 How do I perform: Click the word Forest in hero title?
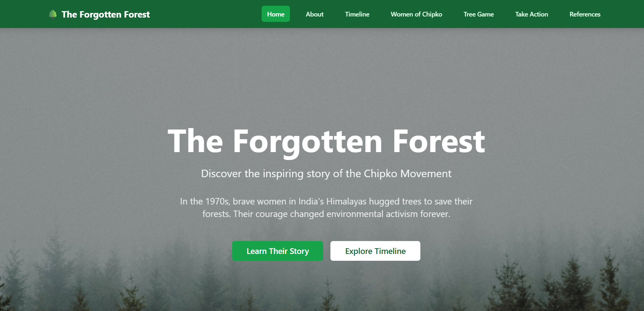[439, 141]
